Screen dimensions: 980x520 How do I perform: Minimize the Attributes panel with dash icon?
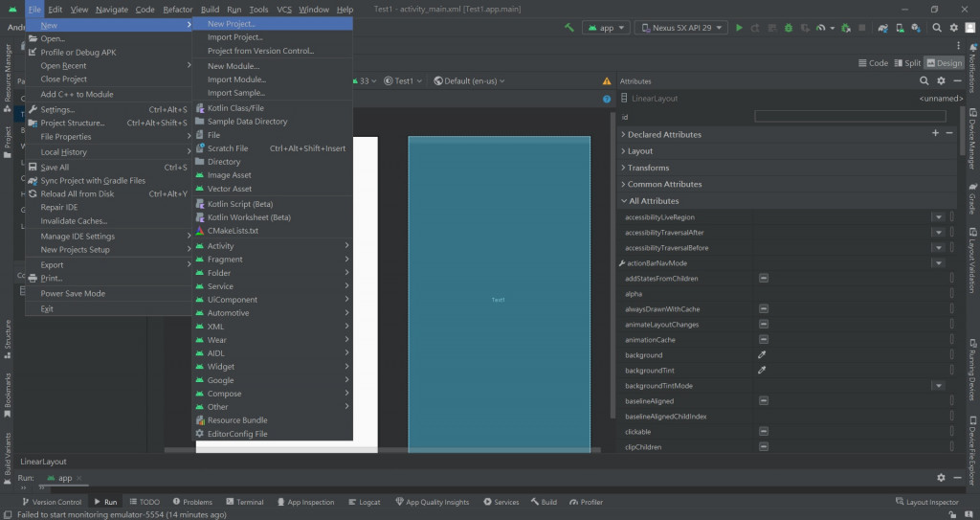click(957, 80)
